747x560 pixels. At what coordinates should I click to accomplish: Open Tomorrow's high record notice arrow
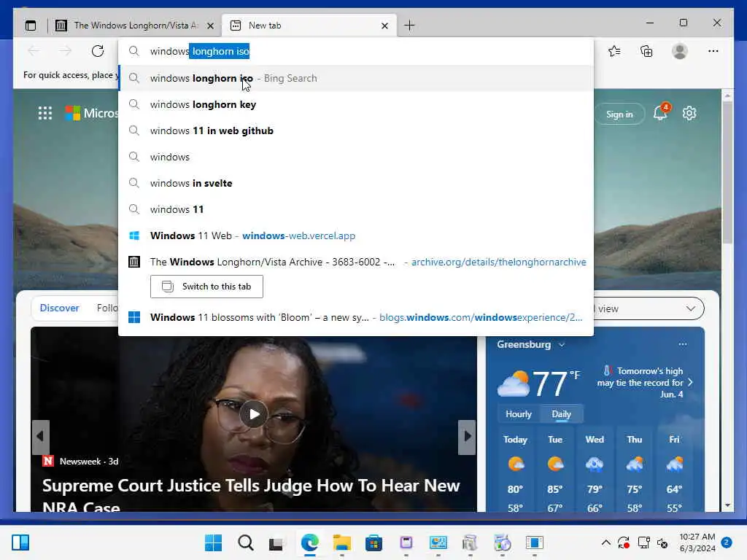coord(690,382)
